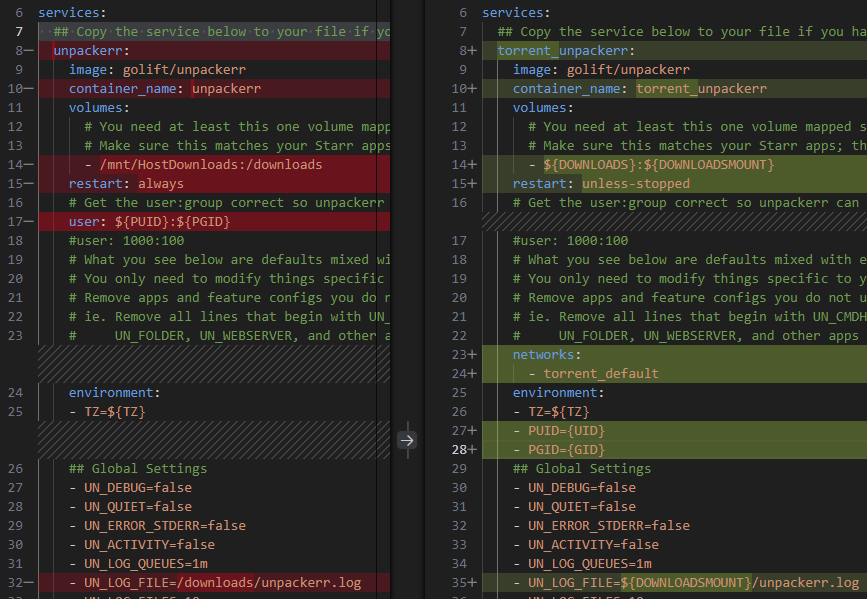The height and width of the screenshot is (599, 867).
Task: Click '# You only need to modify' comment, left pane
Action: 226,279
